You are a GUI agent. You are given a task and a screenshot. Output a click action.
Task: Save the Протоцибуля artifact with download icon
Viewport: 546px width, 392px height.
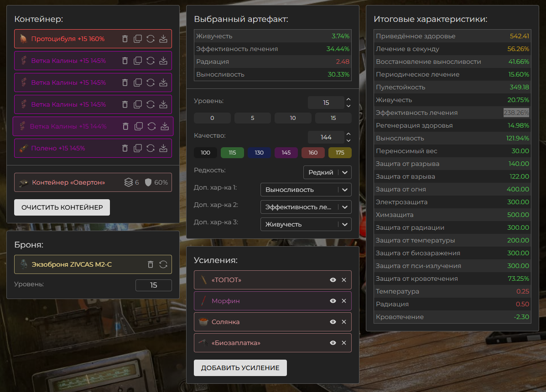pyautogui.click(x=163, y=39)
